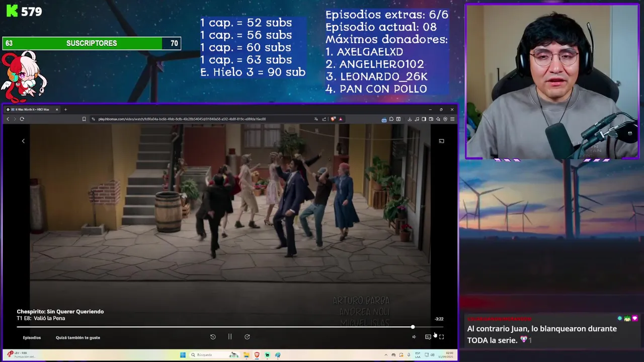
Task: Click the browser forward button
Action: click(x=15, y=119)
